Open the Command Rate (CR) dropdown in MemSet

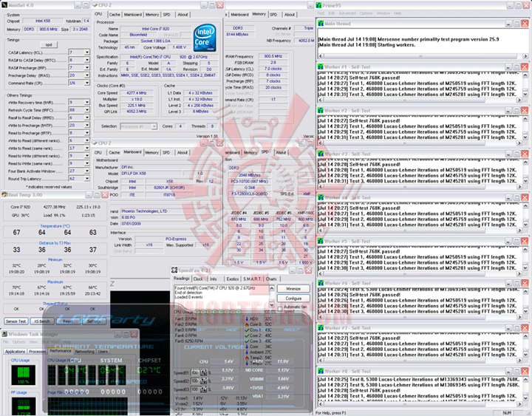[x=87, y=83]
